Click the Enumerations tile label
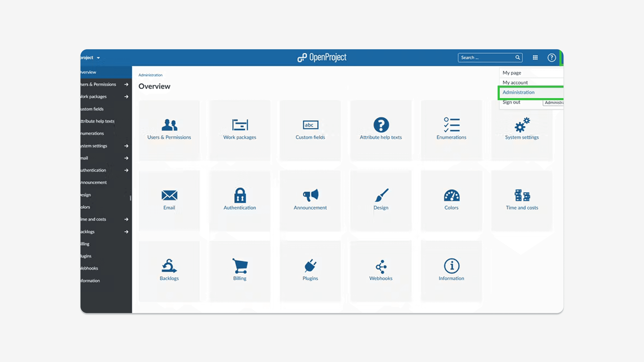Viewport: 644px width, 362px height. pyautogui.click(x=451, y=137)
